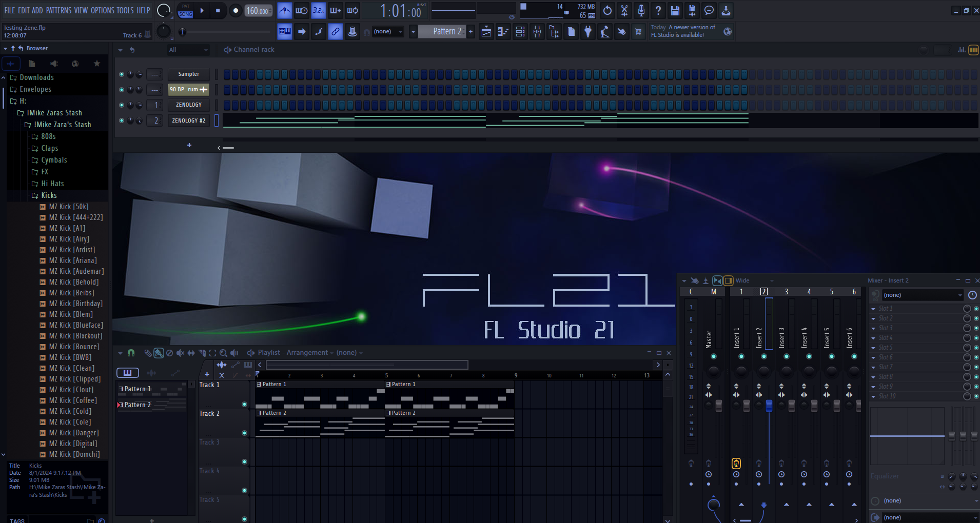Open the TOOLS menu
This screenshot has height=523, width=980.
[x=125, y=10]
